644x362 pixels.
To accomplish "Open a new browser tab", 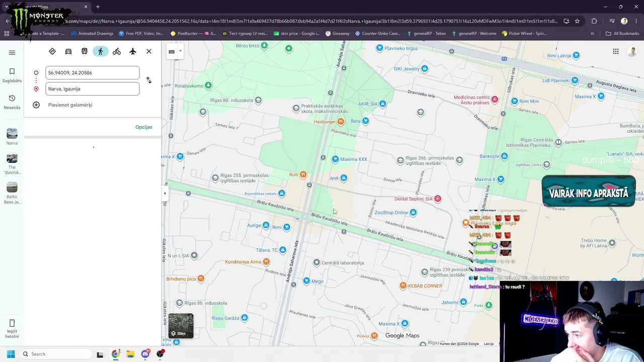I will coord(98,7).
